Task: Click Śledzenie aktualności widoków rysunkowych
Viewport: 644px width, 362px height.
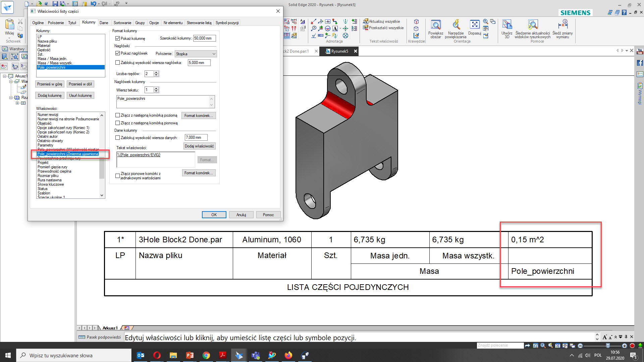Action: click(533, 29)
